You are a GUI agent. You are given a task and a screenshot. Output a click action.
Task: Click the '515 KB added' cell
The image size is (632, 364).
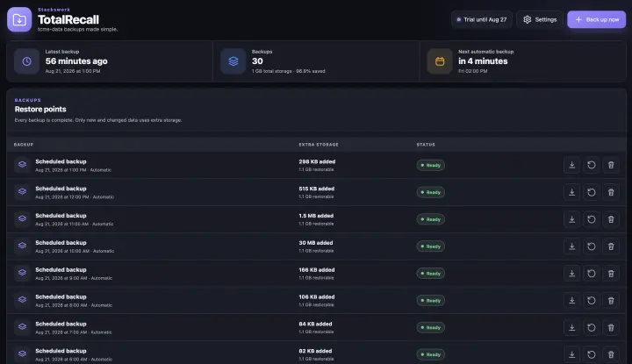click(x=316, y=189)
